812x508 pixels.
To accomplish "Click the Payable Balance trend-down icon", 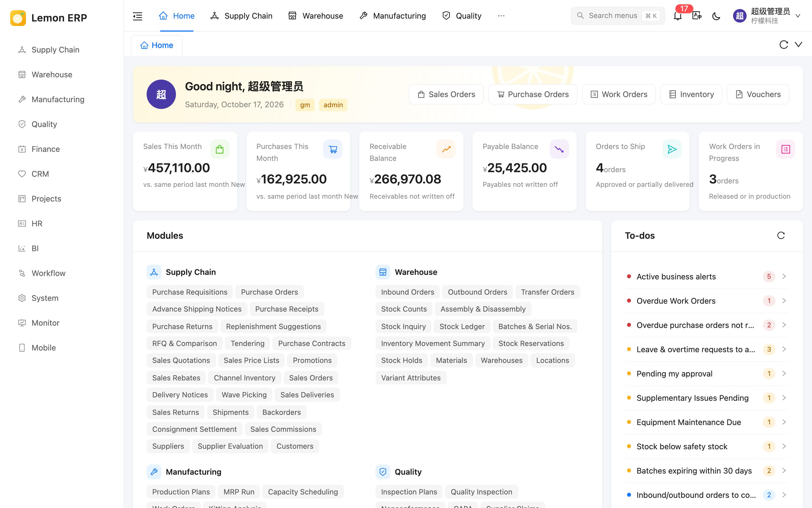I will tap(559, 149).
